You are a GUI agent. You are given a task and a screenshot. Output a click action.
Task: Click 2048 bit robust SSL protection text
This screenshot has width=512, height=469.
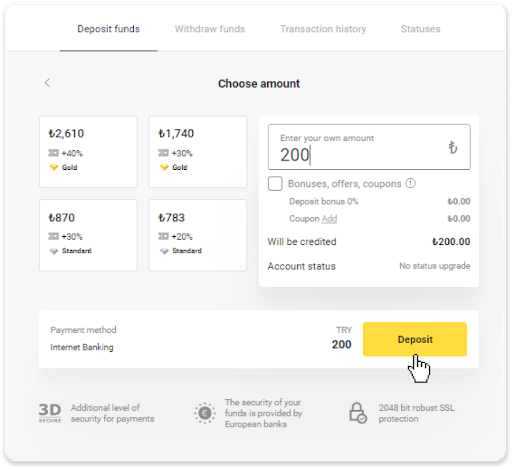[x=416, y=413]
